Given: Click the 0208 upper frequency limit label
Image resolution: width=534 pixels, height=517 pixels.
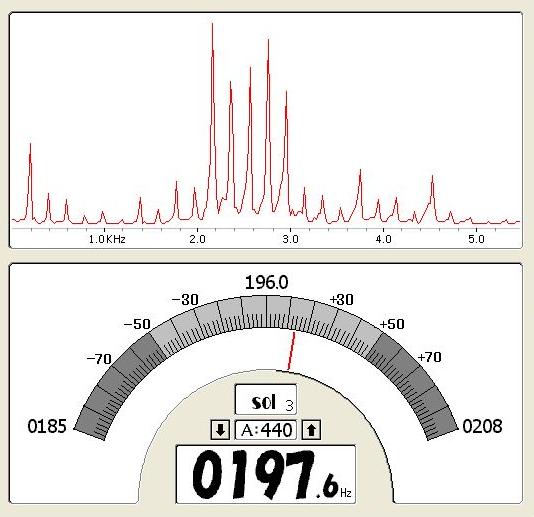Looking at the screenshot, I should 482,426.
